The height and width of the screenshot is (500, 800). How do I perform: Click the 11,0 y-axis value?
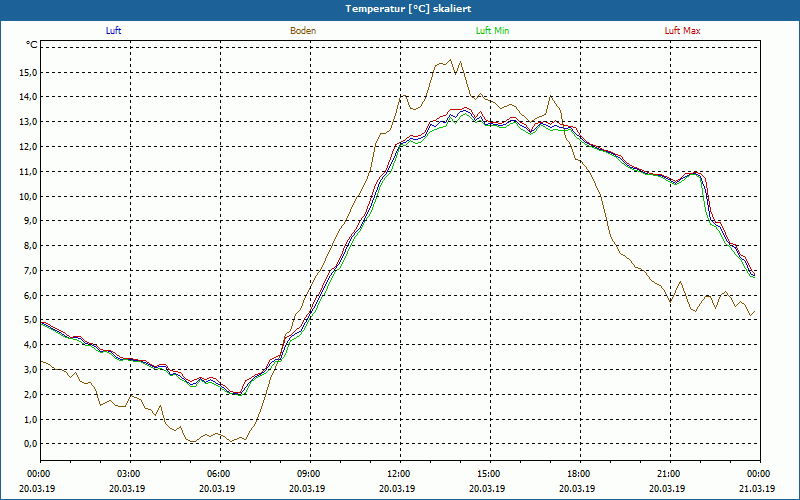(28, 172)
